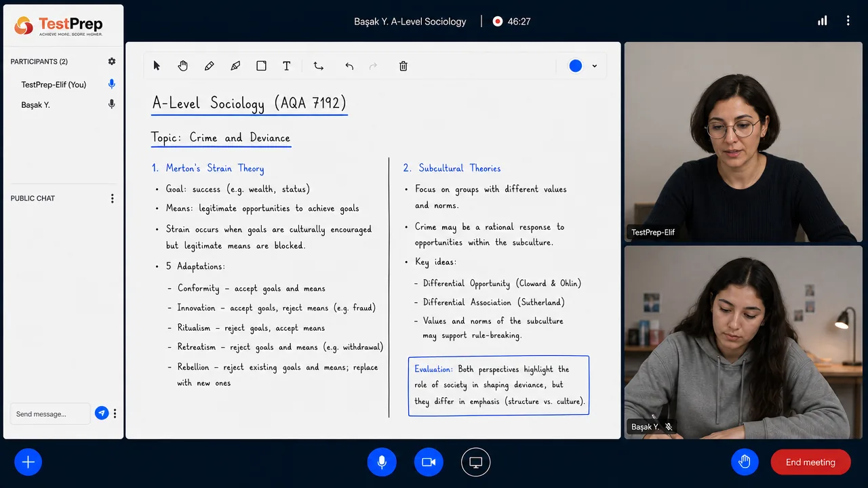This screenshot has width=868, height=488.
Task: Select TestPrep-Elif (You) in participants list
Action: (54, 85)
